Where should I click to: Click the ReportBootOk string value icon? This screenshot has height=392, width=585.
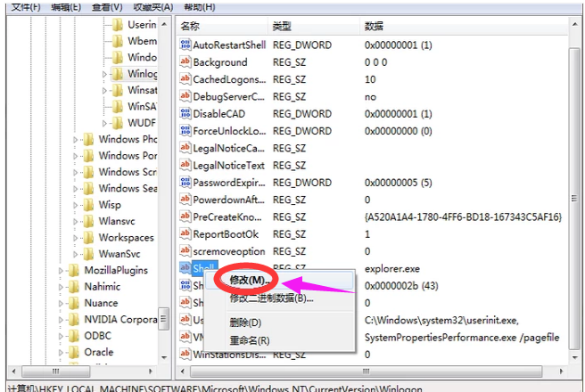(x=185, y=234)
